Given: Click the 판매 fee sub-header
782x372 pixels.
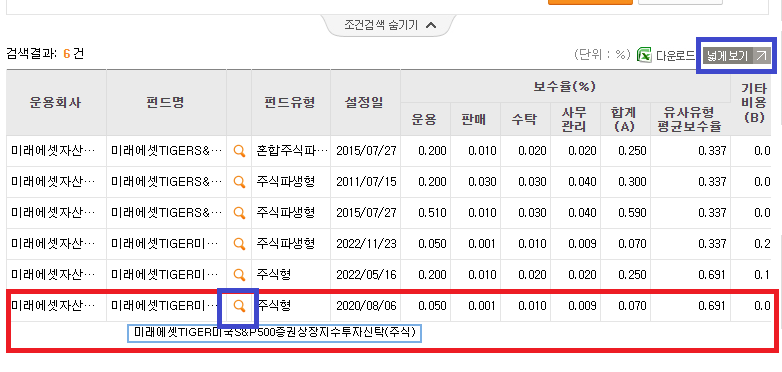Looking at the screenshot, I should [x=474, y=119].
